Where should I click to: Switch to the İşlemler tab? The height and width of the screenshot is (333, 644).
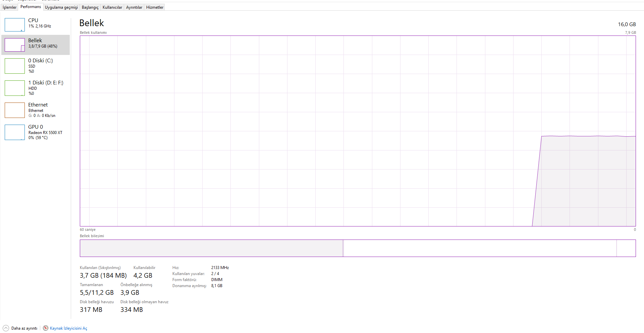[x=9, y=7]
